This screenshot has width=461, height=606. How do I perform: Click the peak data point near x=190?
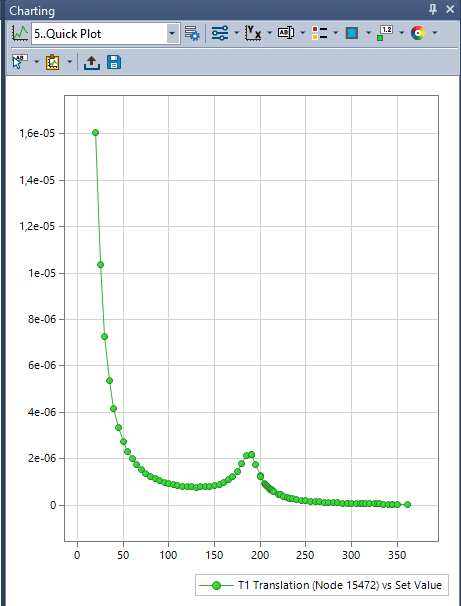(x=252, y=454)
